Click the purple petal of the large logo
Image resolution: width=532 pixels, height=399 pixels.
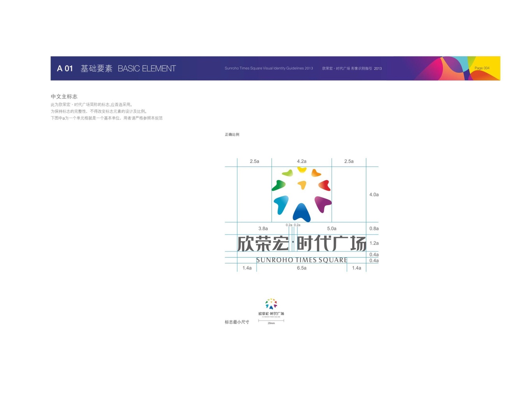click(x=323, y=204)
